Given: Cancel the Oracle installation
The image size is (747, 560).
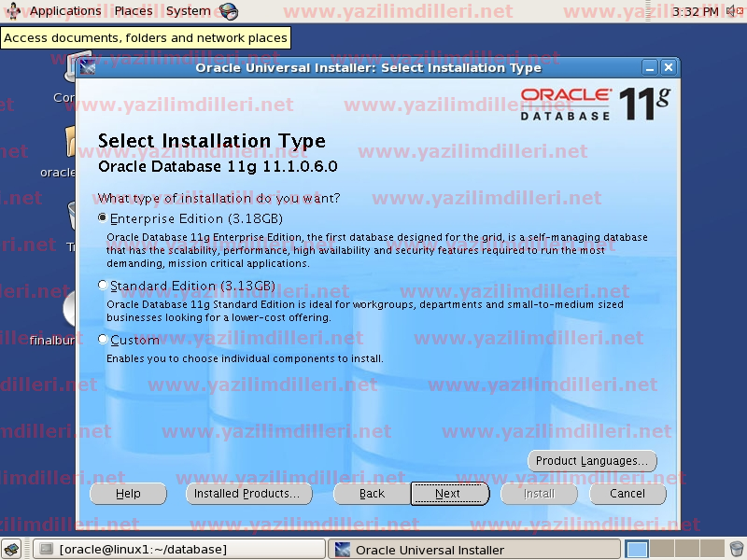Looking at the screenshot, I should click(x=627, y=494).
